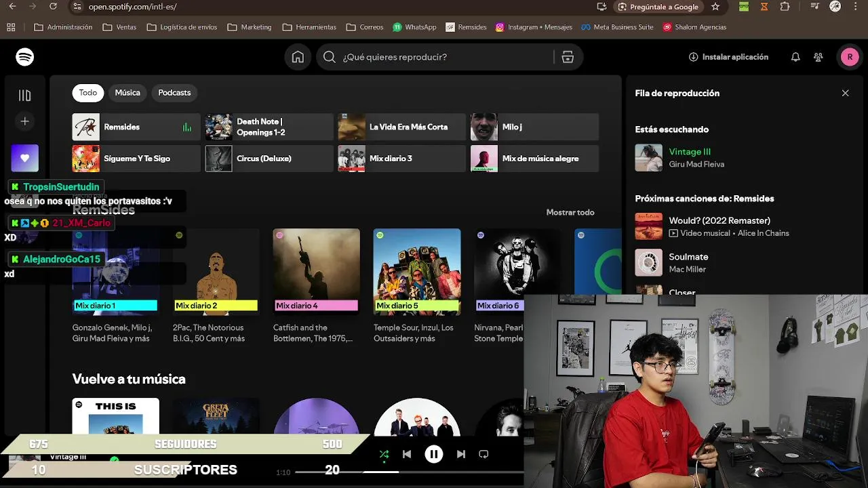Open La Vida Era Más Corta shortcut
Screen dimensions: 868x488
[x=402, y=127]
